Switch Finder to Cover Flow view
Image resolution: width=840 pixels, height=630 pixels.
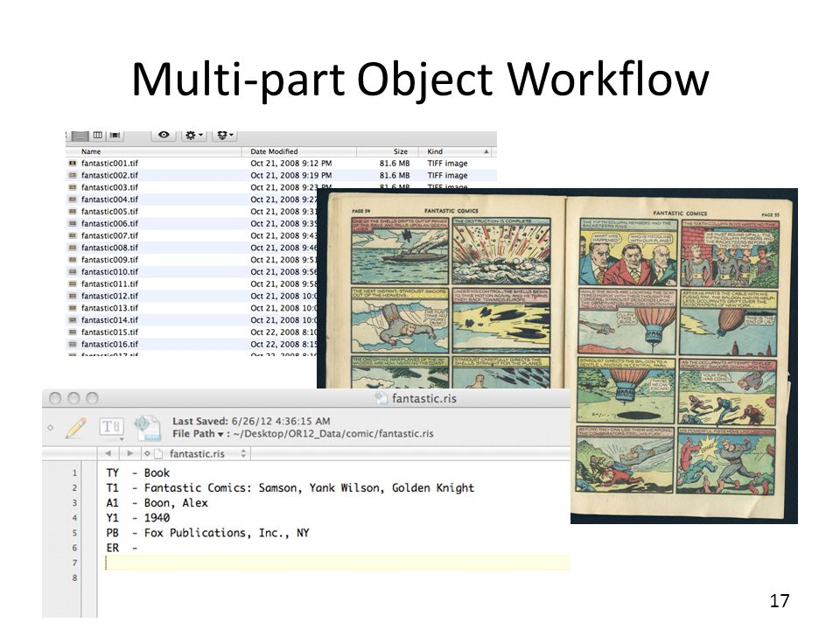coord(115,136)
